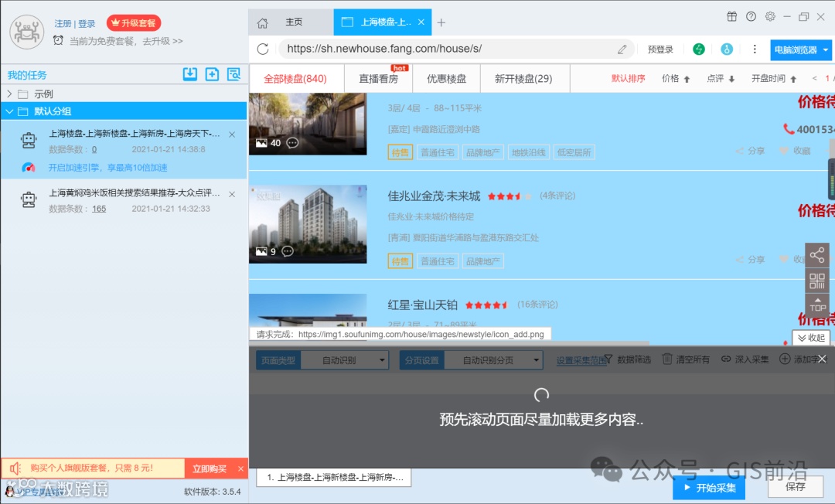835x504 pixels.
Task: Open the 页面类型 自动识别 dropdown
Action: coord(345,360)
